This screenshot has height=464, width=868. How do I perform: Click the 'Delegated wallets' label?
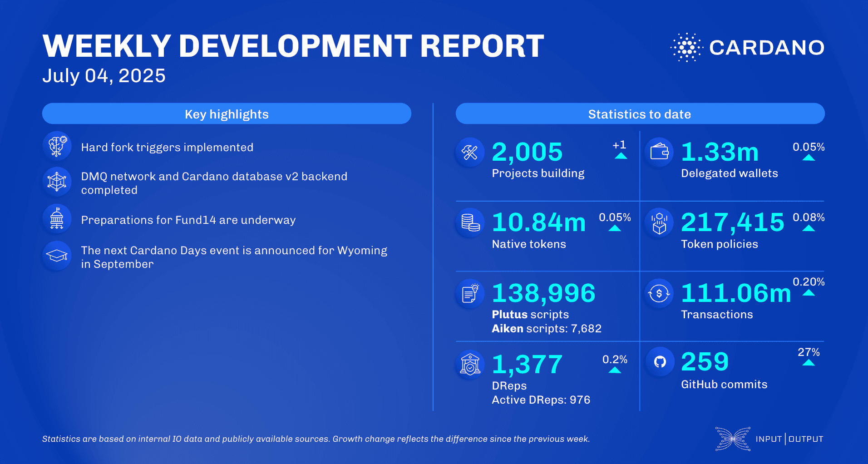click(730, 173)
